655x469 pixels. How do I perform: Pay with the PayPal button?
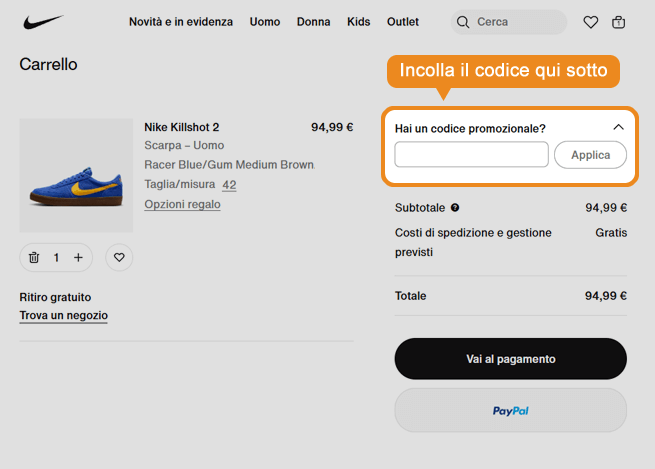(510, 410)
